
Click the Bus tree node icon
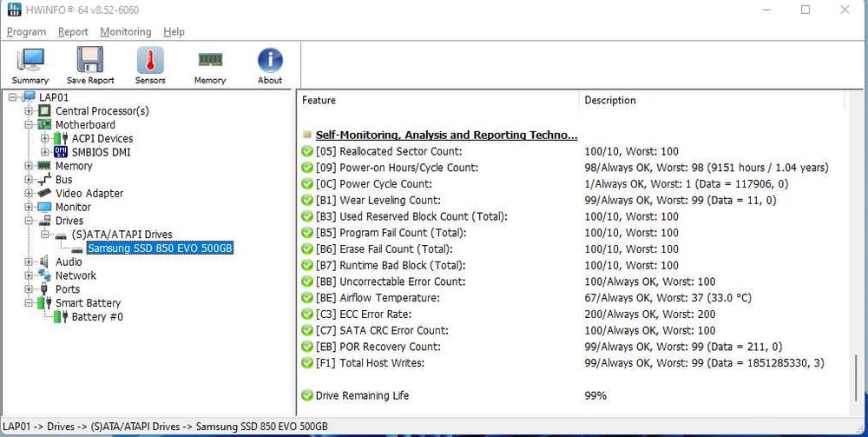[44, 180]
